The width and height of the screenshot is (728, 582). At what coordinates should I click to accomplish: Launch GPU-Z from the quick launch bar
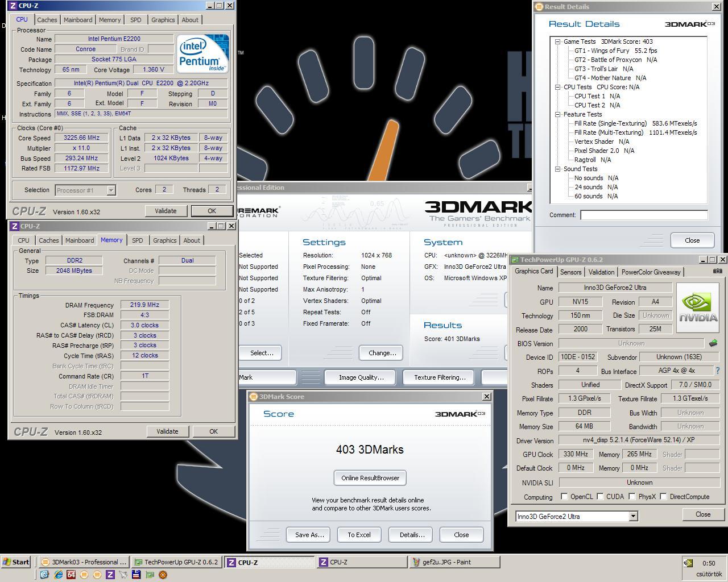[150, 575]
